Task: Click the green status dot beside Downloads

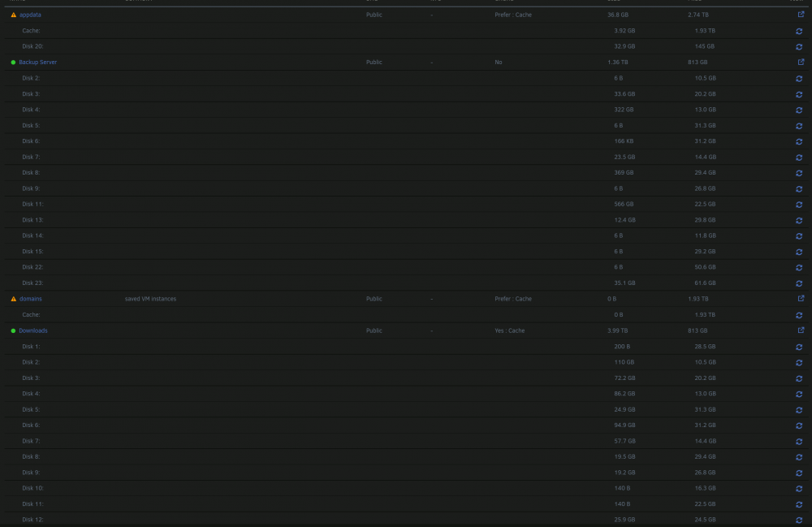Action: (14, 330)
